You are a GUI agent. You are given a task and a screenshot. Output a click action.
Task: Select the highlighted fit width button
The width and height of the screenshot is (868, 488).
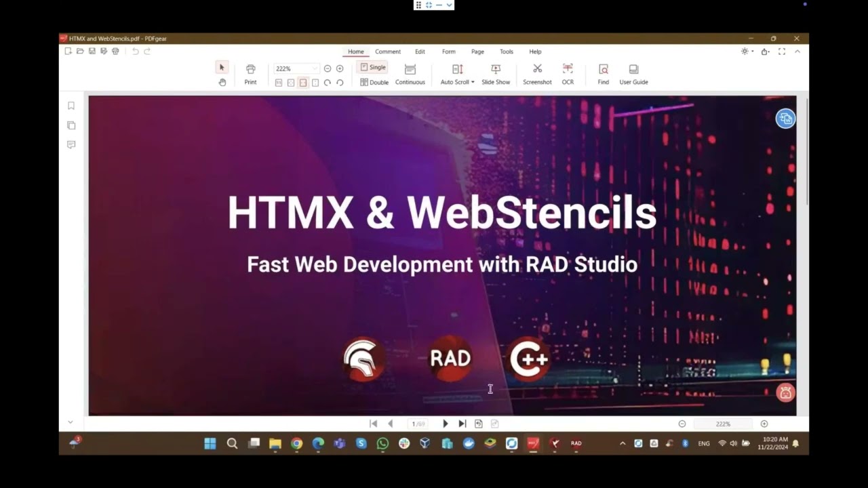click(x=303, y=83)
